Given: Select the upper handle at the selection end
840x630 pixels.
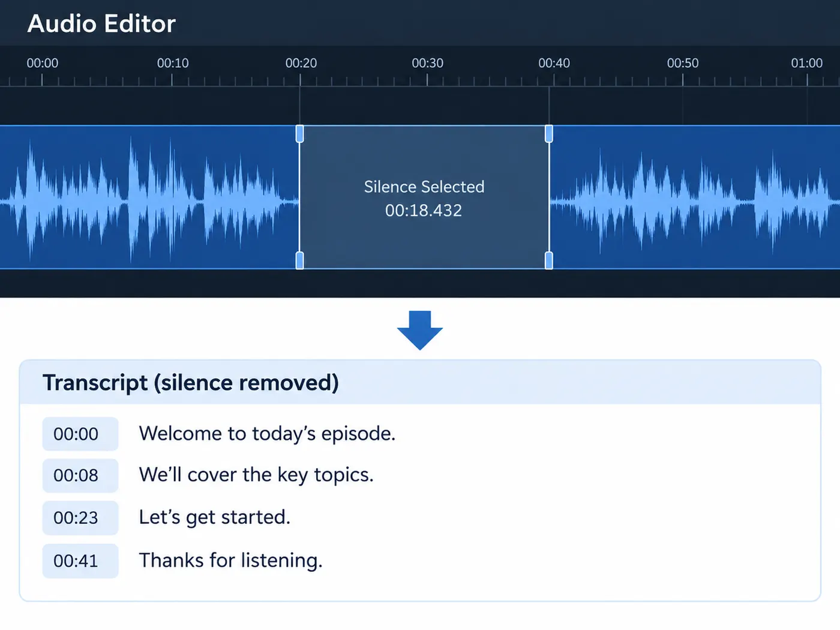Looking at the screenshot, I should tap(549, 134).
